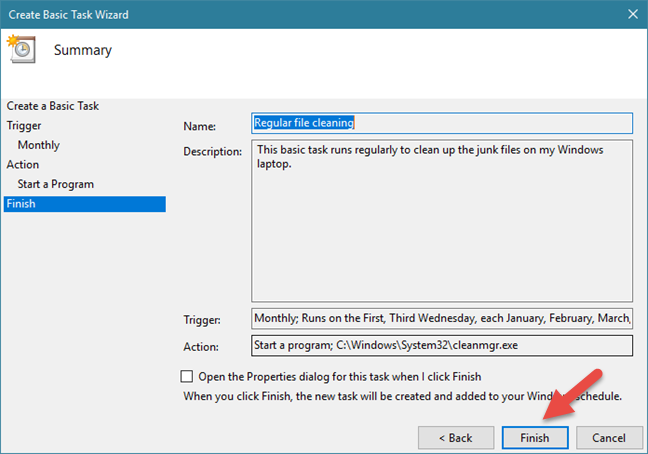Click the Trigger summary field

[441, 319]
